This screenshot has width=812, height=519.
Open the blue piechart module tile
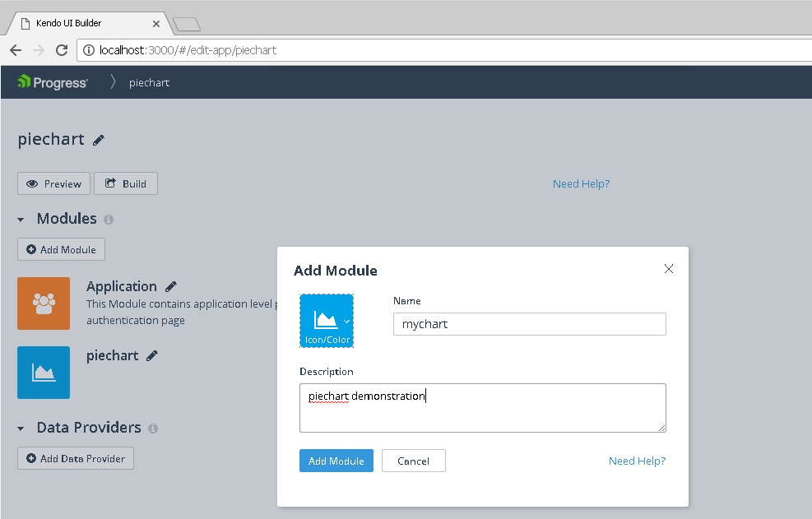44,373
